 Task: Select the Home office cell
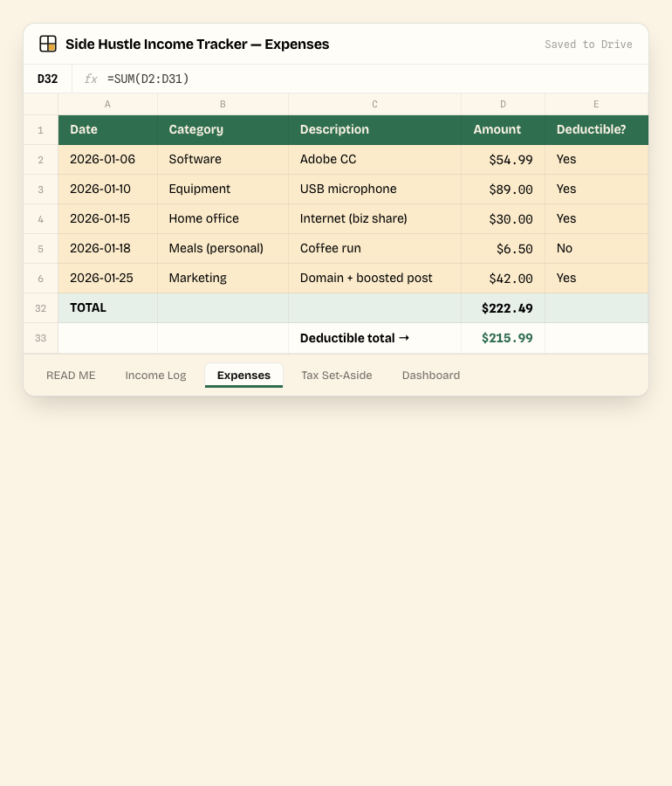(x=223, y=219)
